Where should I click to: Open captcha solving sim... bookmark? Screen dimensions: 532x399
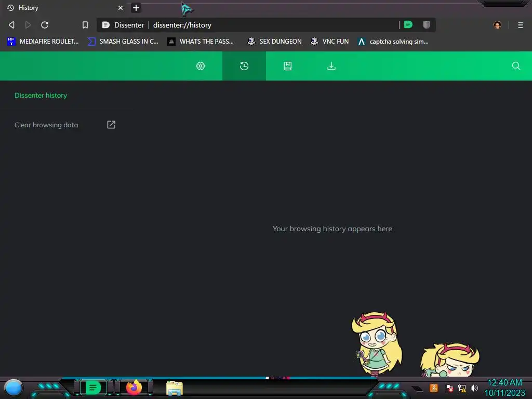(393, 42)
